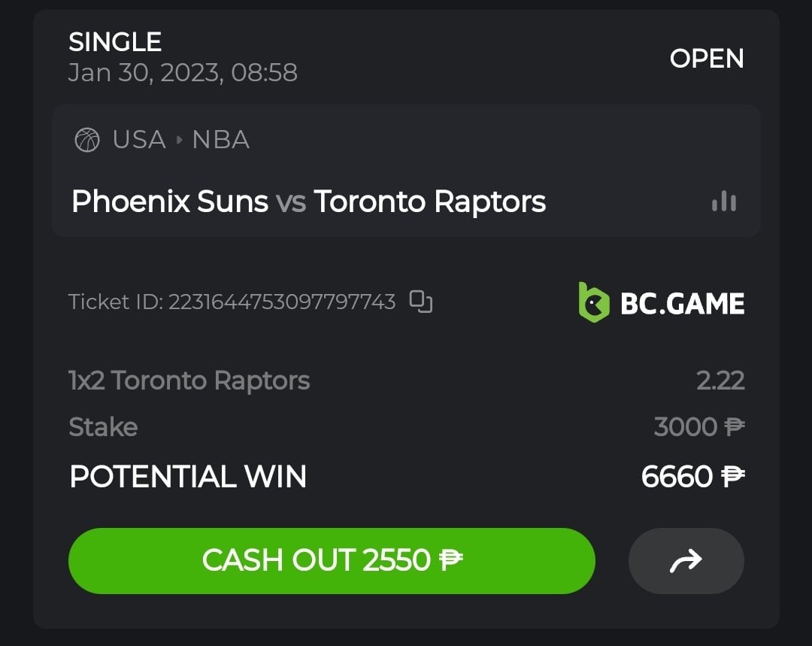Image resolution: width=812 pixels, height=646 pixels.
Task: Tap the green BC.GAME logo icon
Action: click(593, 302)
